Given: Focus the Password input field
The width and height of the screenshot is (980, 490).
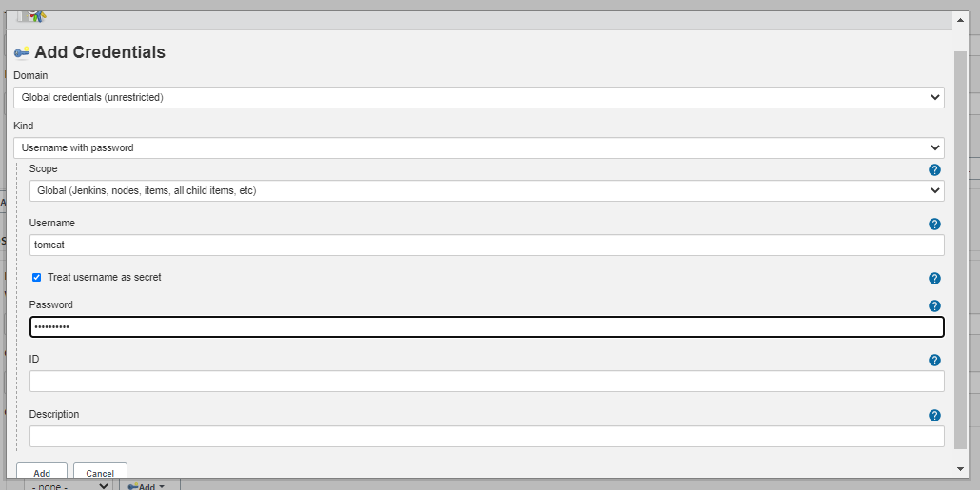Looking at the screenshot, I should [x=486, y=327].
